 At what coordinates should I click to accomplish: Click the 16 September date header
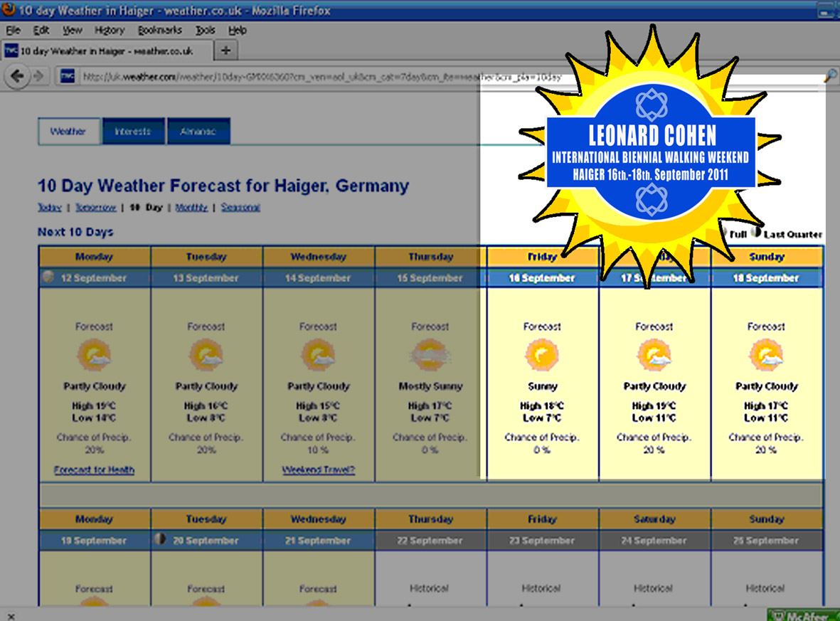pyautogui.click(x=541, y=278)
